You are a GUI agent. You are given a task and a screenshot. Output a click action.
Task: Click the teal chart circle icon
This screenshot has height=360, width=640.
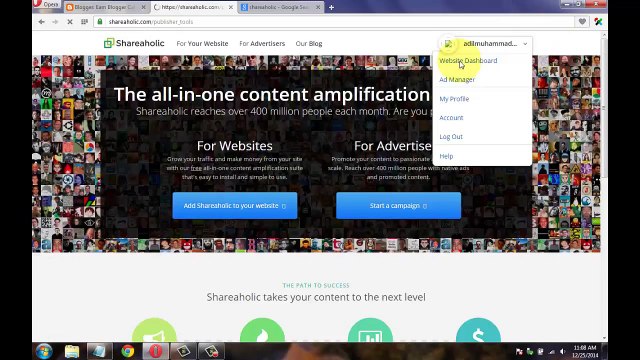(x=370, y=330)
